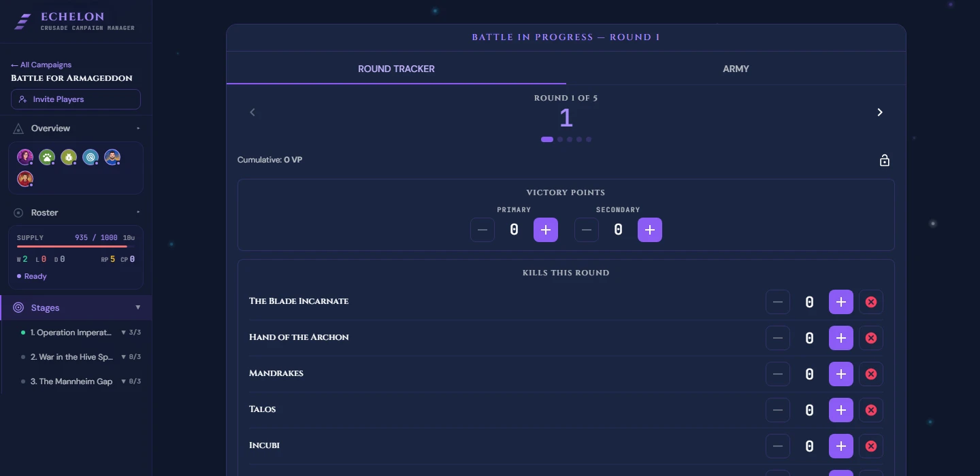The width and height of the screenshot is (980, 476).
Task: Select the blue spiral player avatar
Action: tap(91, 157)
